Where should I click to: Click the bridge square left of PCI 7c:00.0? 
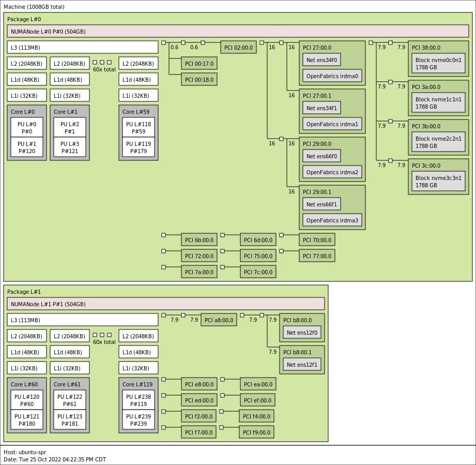click(223, 267)
